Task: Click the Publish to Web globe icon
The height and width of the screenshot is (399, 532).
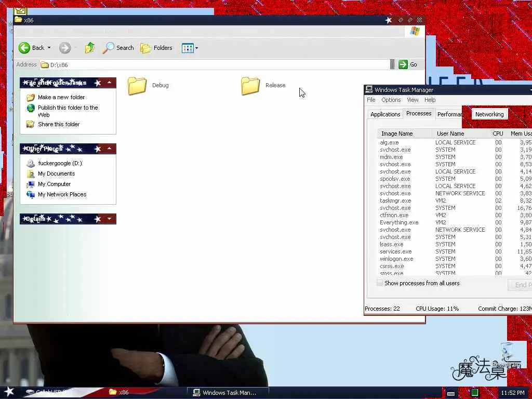Action: pyautogui.click(x=31, y=108)
